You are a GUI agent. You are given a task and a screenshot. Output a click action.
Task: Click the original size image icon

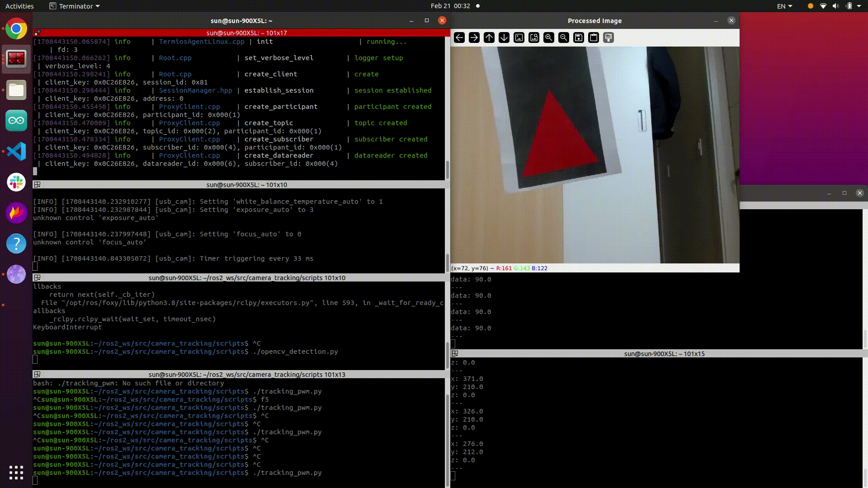519,38
